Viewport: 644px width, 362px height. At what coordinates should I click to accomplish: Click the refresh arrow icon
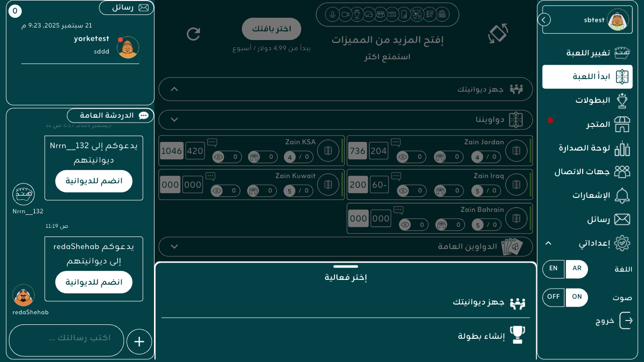point(193,34)
